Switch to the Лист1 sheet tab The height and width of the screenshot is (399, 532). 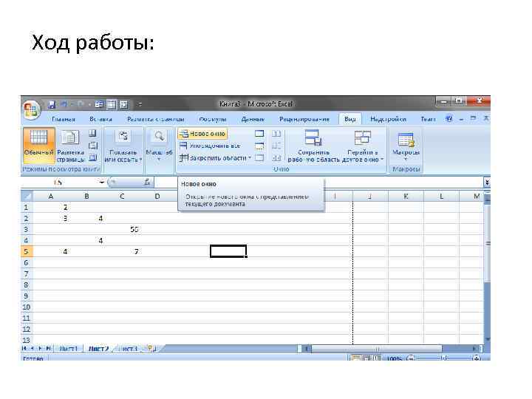pyautogui.click(x=68, y=349)
